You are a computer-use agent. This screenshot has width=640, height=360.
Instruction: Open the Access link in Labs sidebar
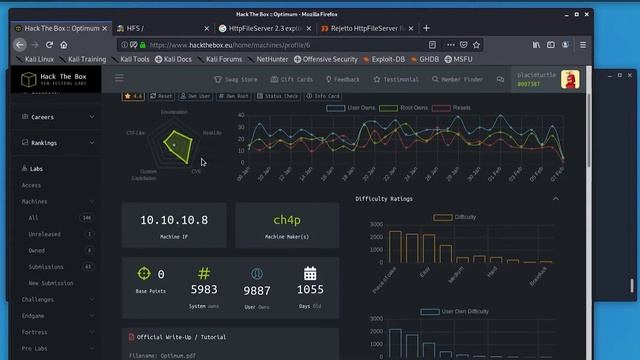[x=31, y=185]
